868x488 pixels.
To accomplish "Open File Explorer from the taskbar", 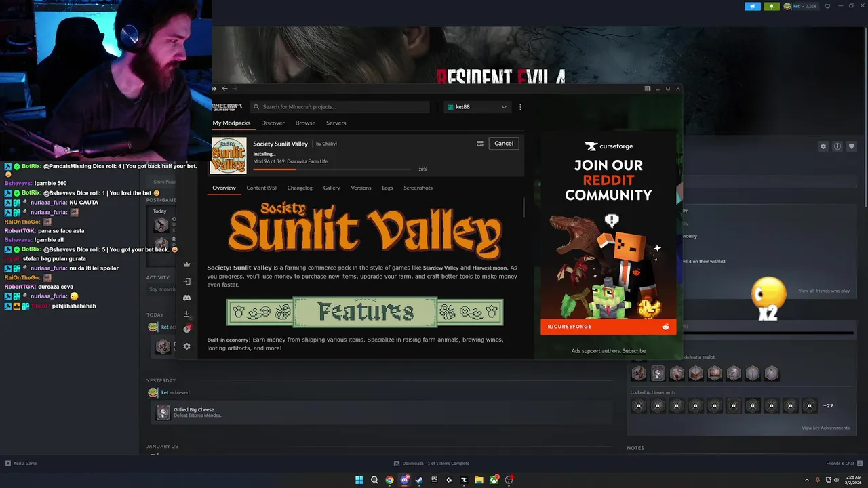I will click(x=479, y=480).
